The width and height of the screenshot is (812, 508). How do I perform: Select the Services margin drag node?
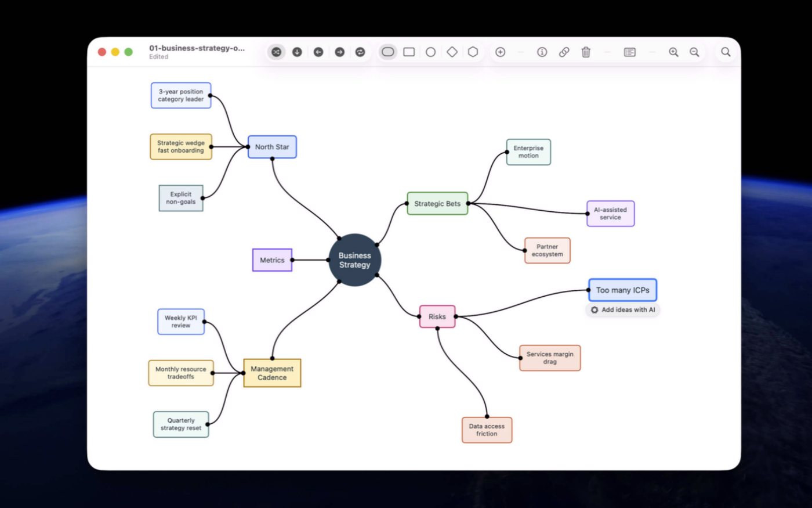point(550,358)
